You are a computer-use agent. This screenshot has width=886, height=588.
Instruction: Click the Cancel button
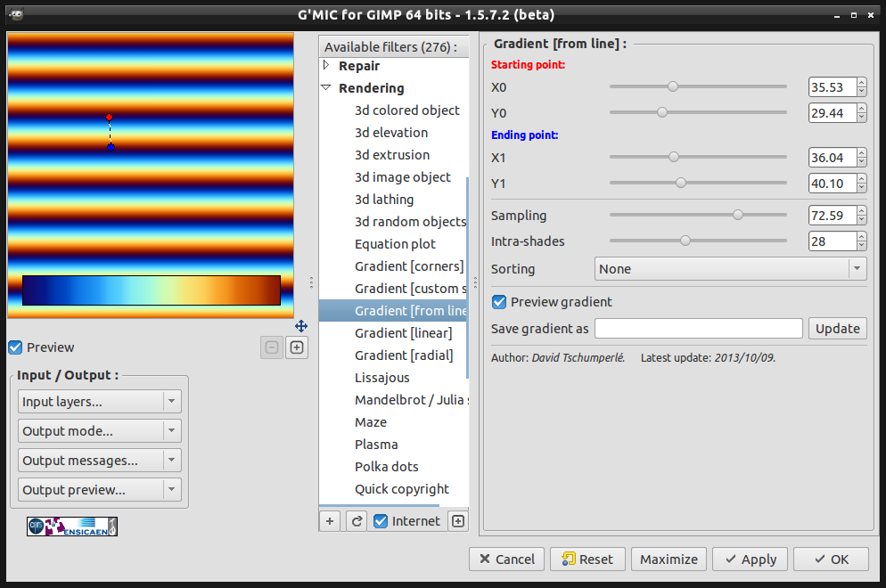(x=506, y=559)
